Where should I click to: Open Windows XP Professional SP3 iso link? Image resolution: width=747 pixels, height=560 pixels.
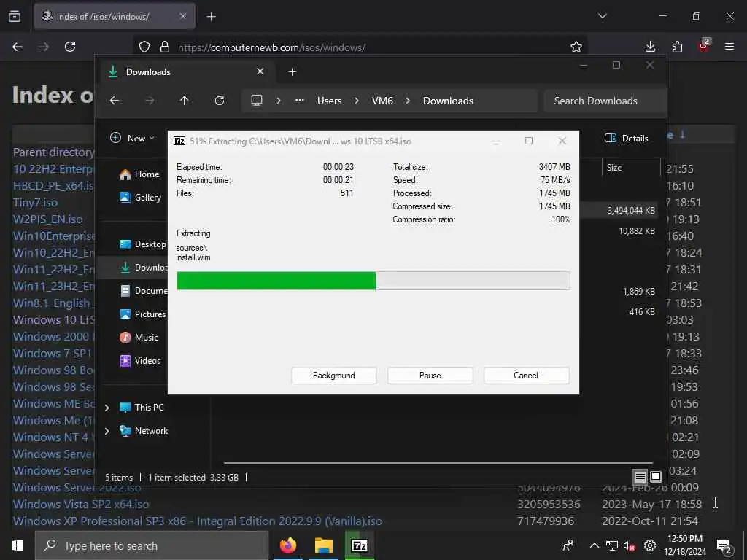point(197,521)
